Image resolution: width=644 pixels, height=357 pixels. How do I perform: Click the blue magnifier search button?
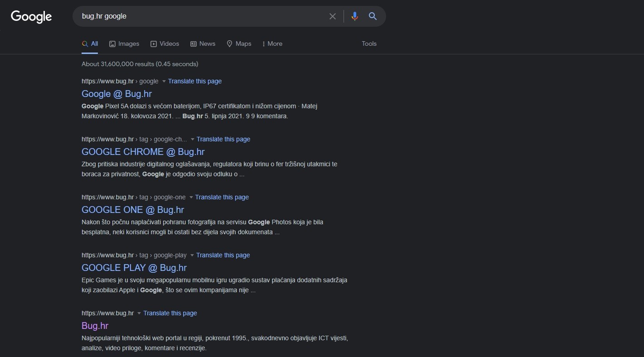coord(373,16)
